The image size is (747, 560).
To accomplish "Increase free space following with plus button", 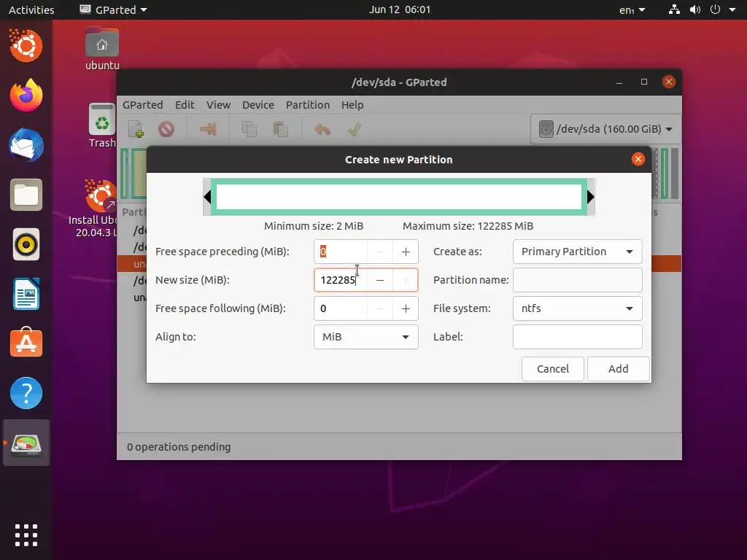I will coord(406,308).
